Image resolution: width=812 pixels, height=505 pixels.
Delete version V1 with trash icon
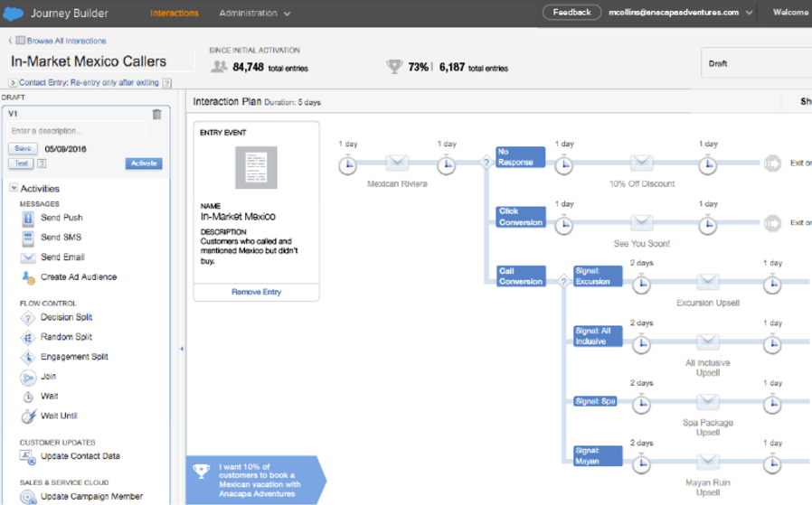click(x=157, y=115)
